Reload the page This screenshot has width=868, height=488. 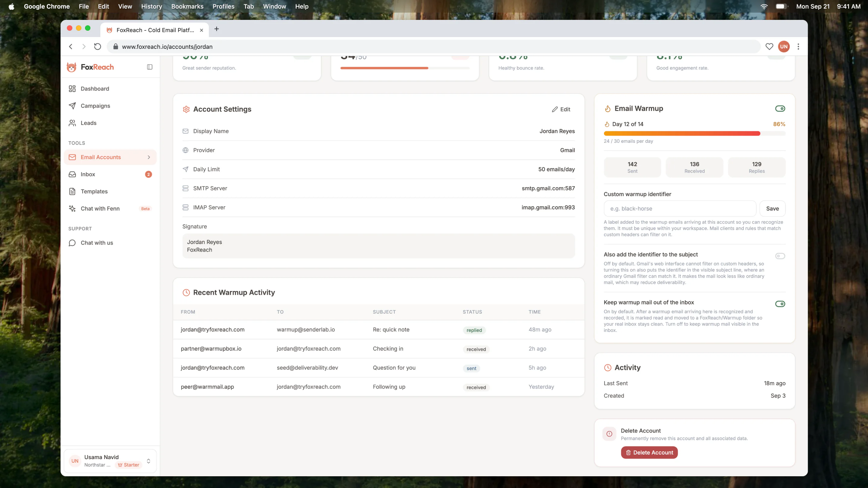point(97,46)
